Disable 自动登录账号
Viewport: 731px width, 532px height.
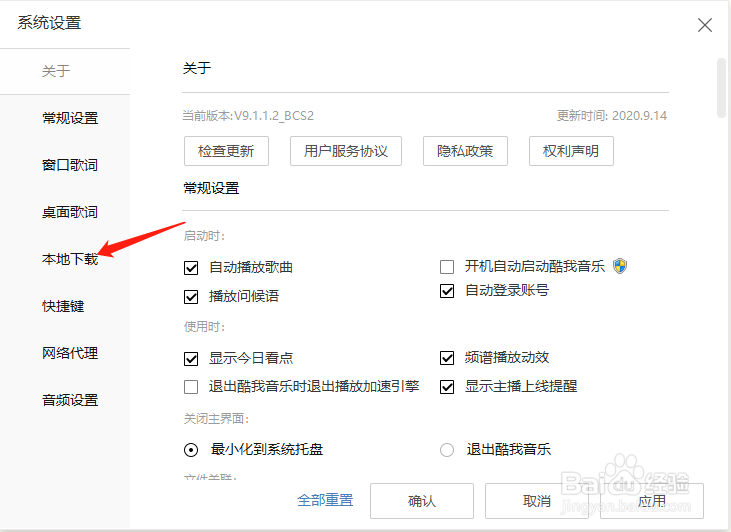[x=447, y=291]
